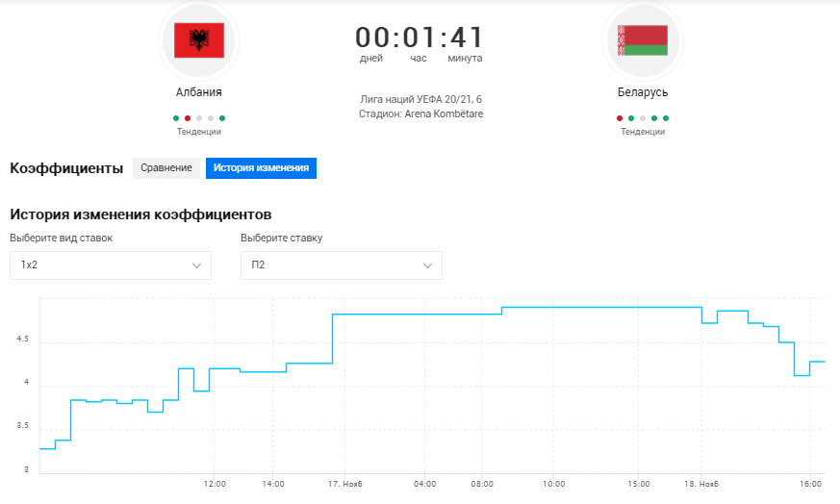Select the last green trend dot under Беларусь

pyautogui.click(x=666, y=118)
